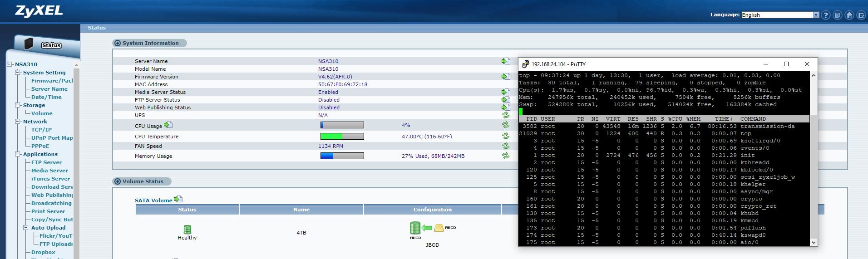Open Download Service in sidebar tree
This screenshot has width=868, height=259.
click(x=52, y=187)
